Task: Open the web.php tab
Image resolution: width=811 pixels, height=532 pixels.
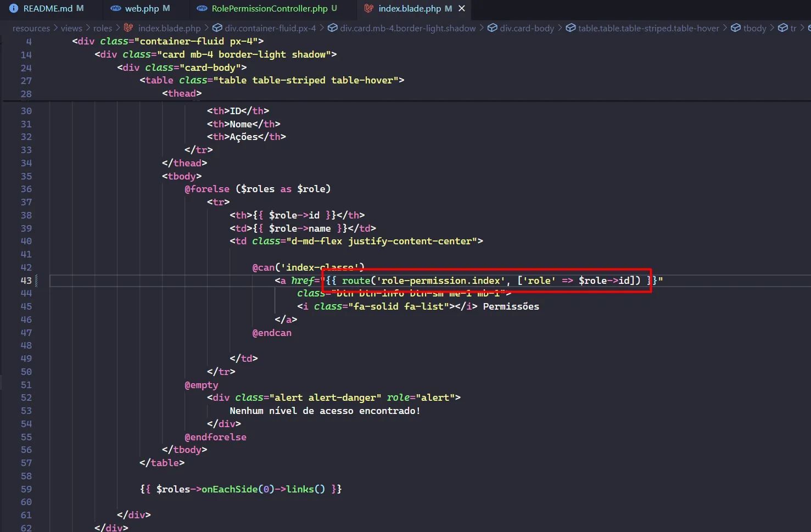Action: 142,8
